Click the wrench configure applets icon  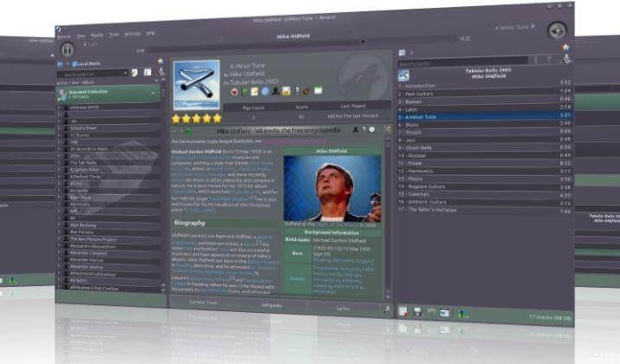coord(387,310)
